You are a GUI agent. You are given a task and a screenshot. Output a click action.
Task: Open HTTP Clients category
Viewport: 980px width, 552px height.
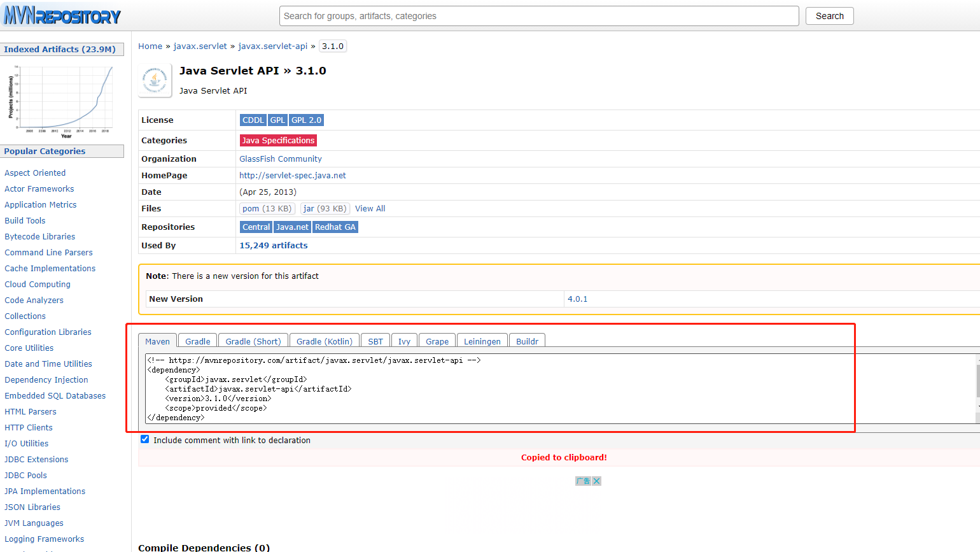29,427
